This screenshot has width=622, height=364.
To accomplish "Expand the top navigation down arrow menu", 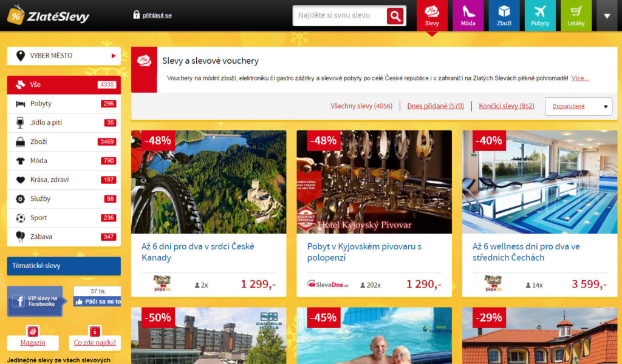I will (x=607, y=15).
